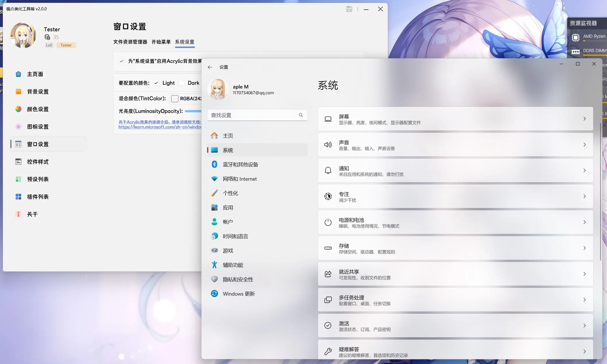Image resolution: width=607 pixels, height=364 pixels.
Task: Expand 专注 row chevron
Action: (584, 196)
